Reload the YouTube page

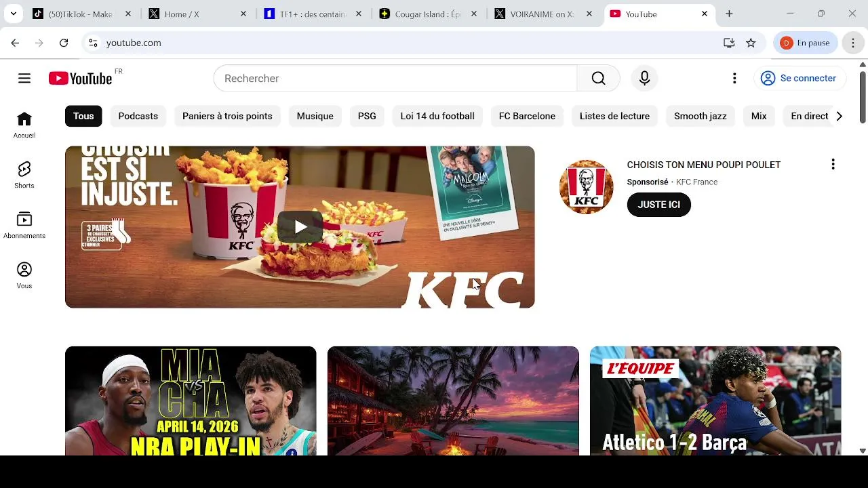[64, 43]
